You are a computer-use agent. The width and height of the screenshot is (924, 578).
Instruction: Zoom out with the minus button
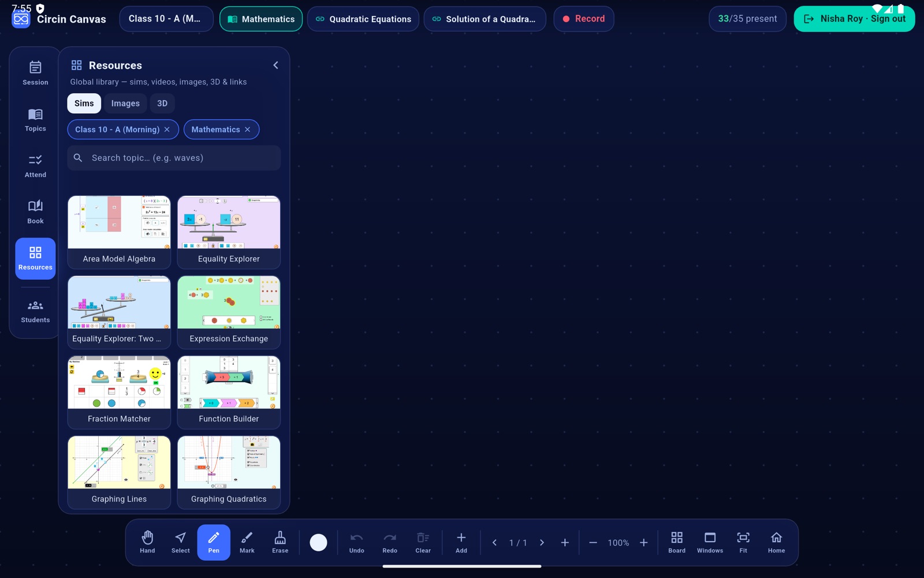click(x=593, y=543)
